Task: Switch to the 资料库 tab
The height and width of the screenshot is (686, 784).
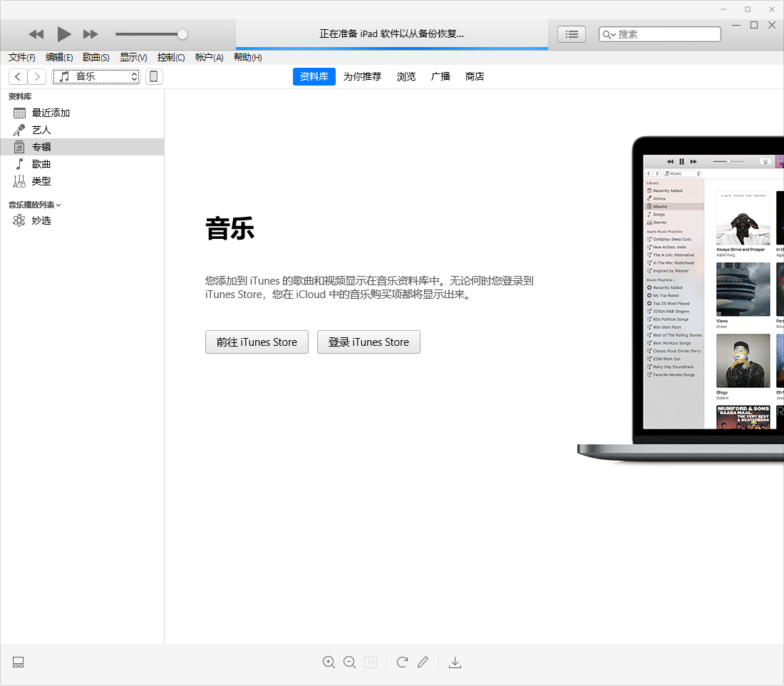Action: [x=314, y=76]
